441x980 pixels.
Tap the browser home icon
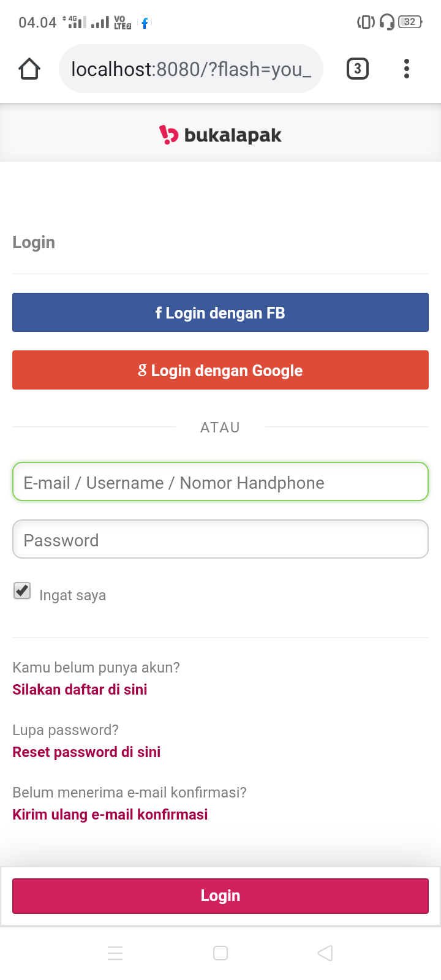[29, 69]
